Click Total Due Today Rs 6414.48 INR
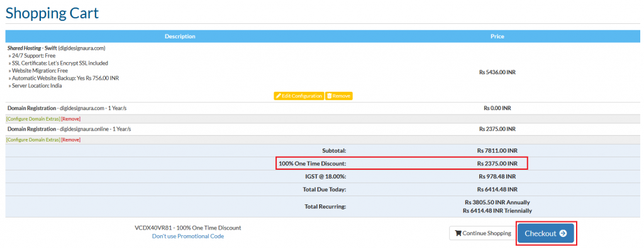 (x=497, y=190)
